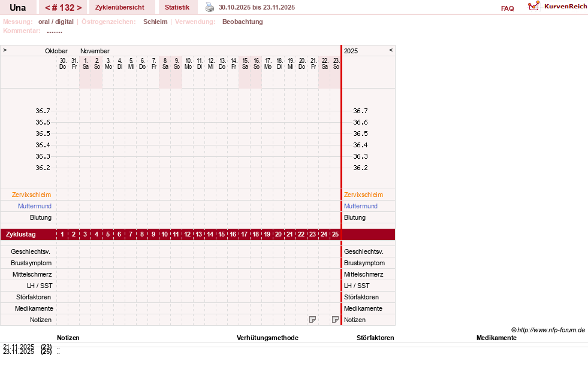Click the date header 23. So
The width and height of the screenshot is (588, 373).
coord(336,63)
